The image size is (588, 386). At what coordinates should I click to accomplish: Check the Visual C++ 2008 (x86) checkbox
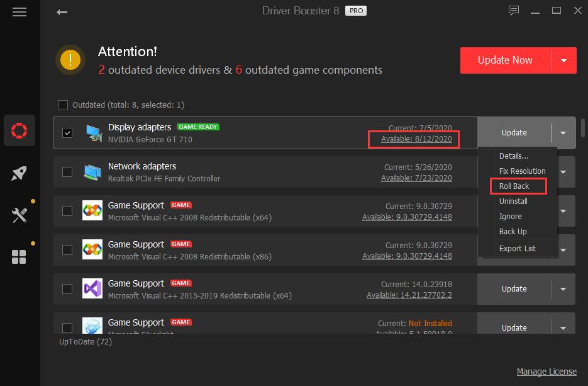67,250
